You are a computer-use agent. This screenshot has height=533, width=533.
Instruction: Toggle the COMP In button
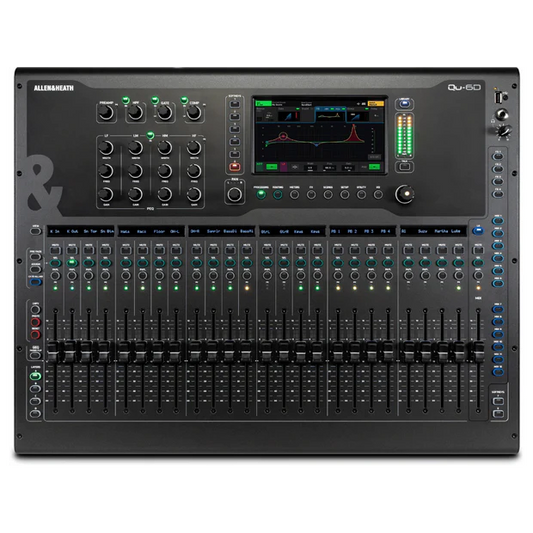(x=184, y=101)
